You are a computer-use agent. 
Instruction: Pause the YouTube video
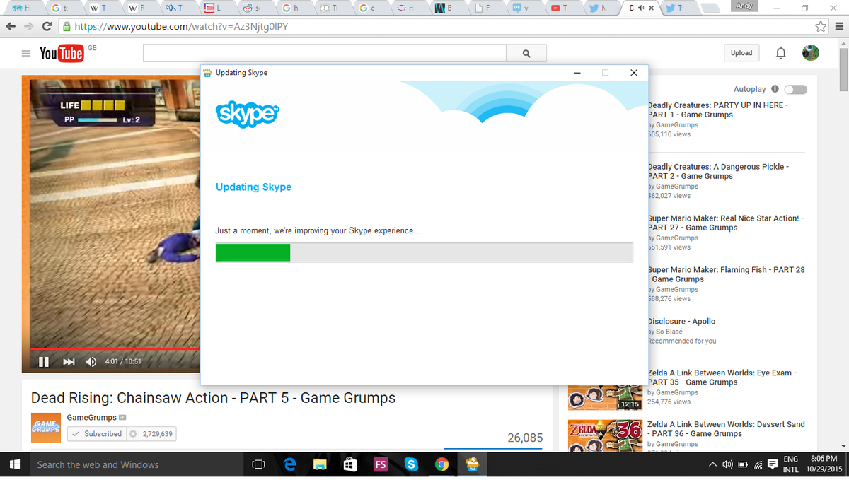pos(43,362)
